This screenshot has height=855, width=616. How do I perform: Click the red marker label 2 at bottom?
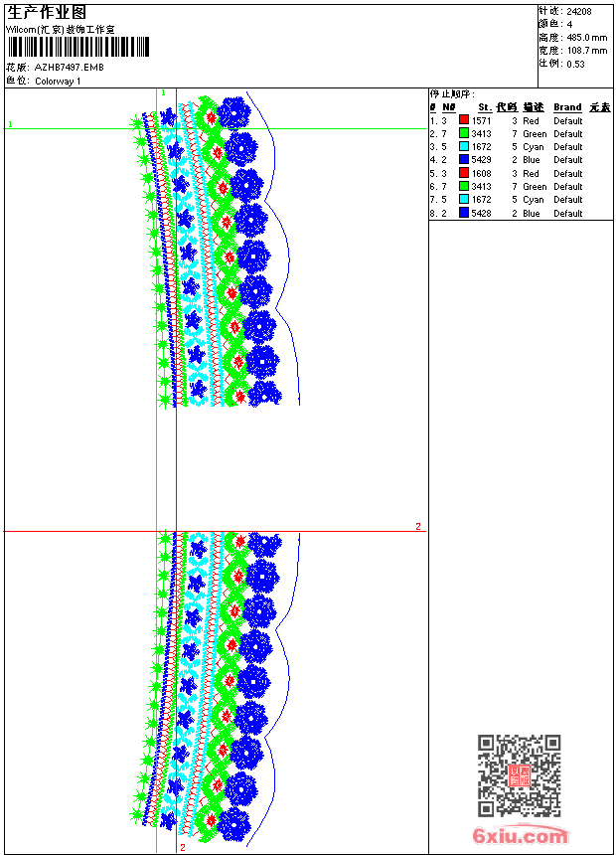click(x=183, y=848)
